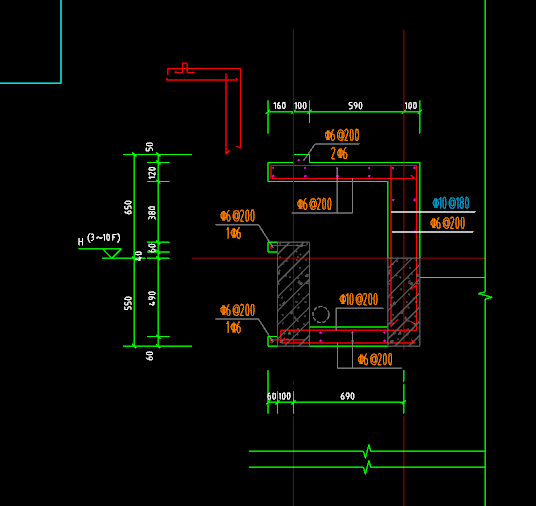Click "1Φ6" label pointing to base slab corner
536x506 pixels.
tap(233, 328)
